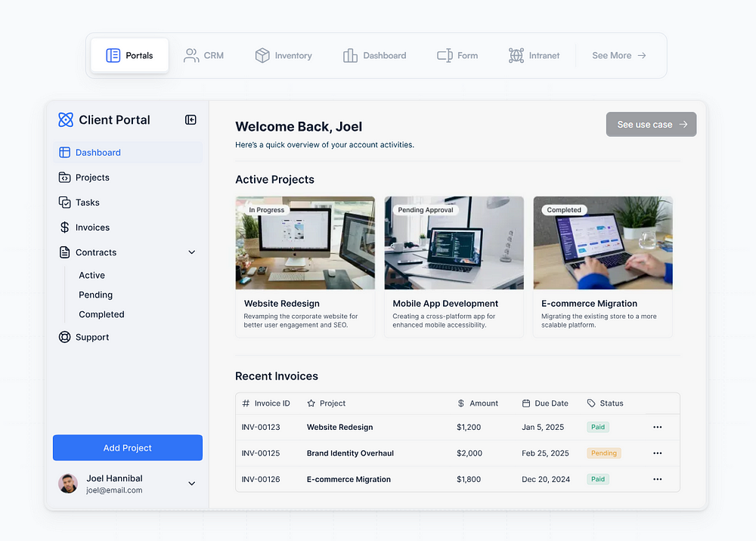
Task: Open the E-commerce Migration project thumbnail
Action: point(603,243)
